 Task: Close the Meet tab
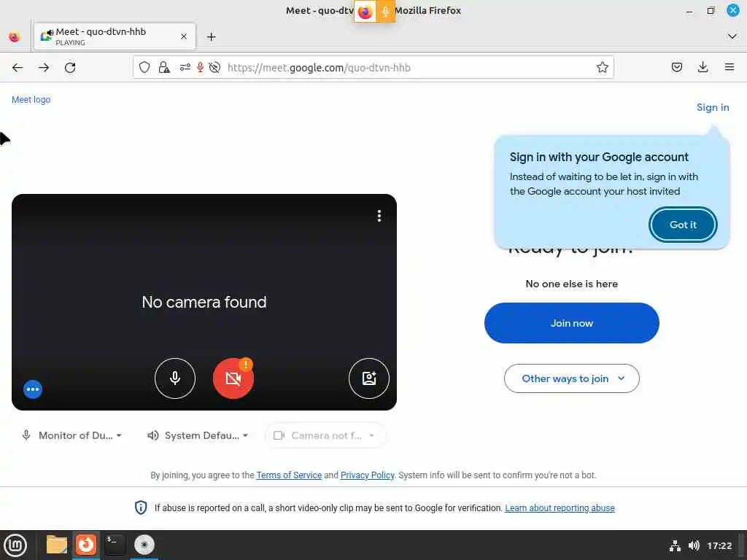coord(183,36)
